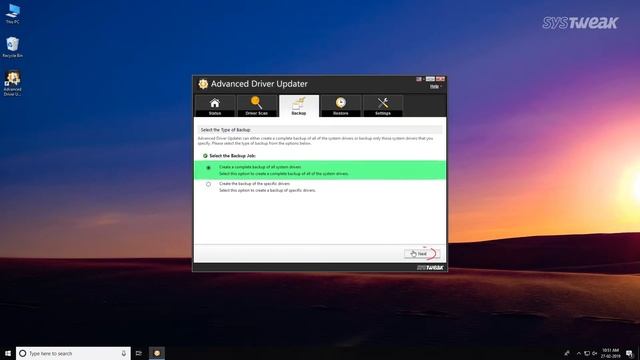Screen dimensions: 640x360
Task: Open Task View on the taskbar
Action: (x=139, y=353)
